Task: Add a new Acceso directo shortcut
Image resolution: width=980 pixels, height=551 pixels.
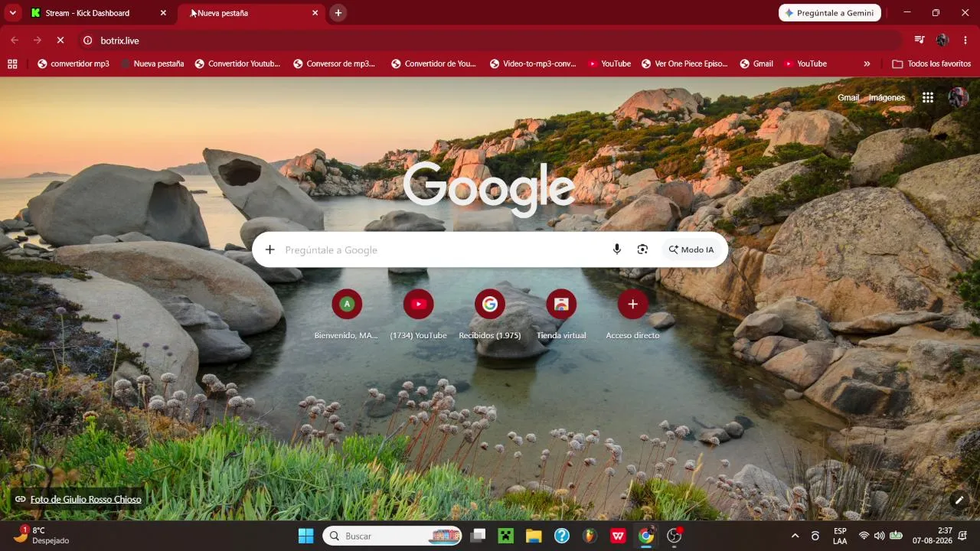Action: [x=632, y=314]
